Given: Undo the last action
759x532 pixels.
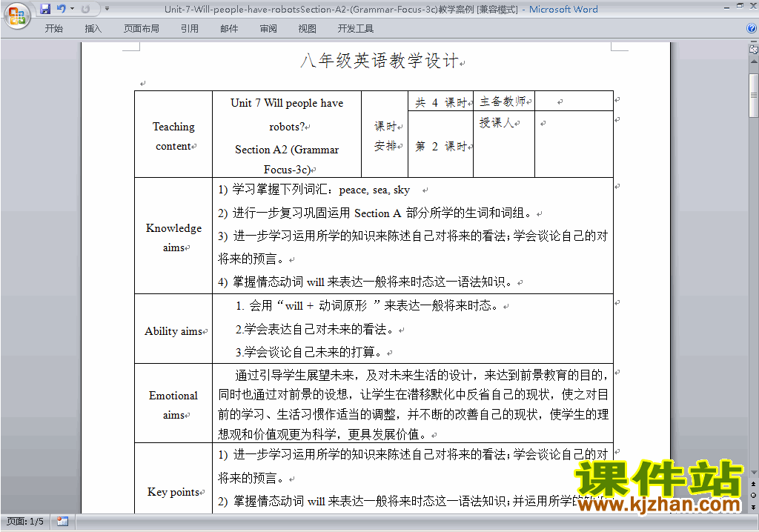Looking at the screenshot, I should pos(61,9).
